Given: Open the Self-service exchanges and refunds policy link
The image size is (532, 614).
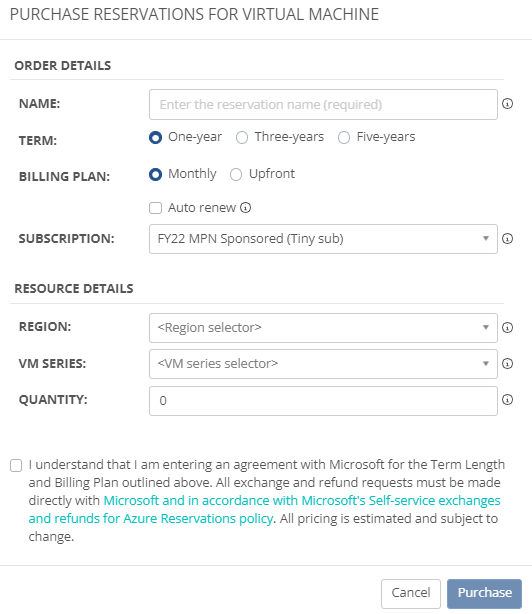Looking at the screenshot, I should (x=265, y=509).
